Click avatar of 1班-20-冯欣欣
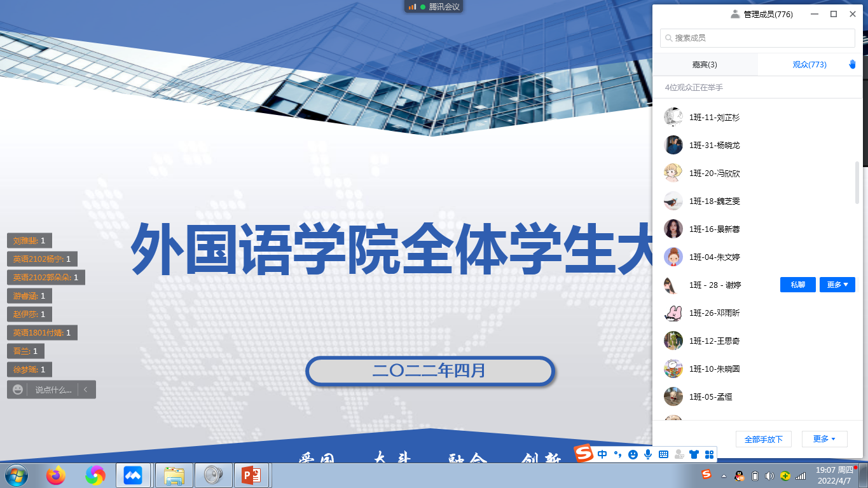Screen dimensions: 868x488 pyautogui.click(x=673, y=173)
